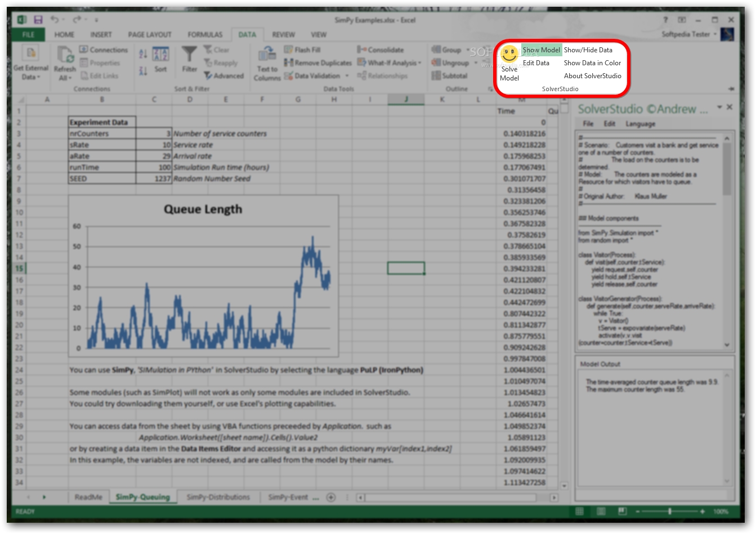Open Connections in the ribbon

click(x=104, y=50)
